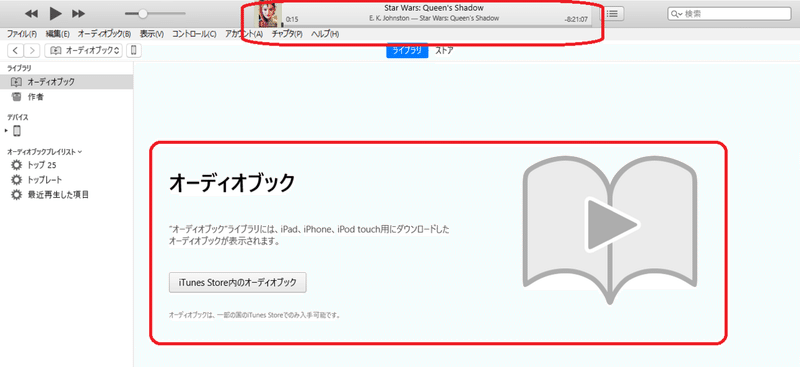Viewport: 800px width, 367px height.
Task: Click the fast forward next button
Action: [79, 14]
